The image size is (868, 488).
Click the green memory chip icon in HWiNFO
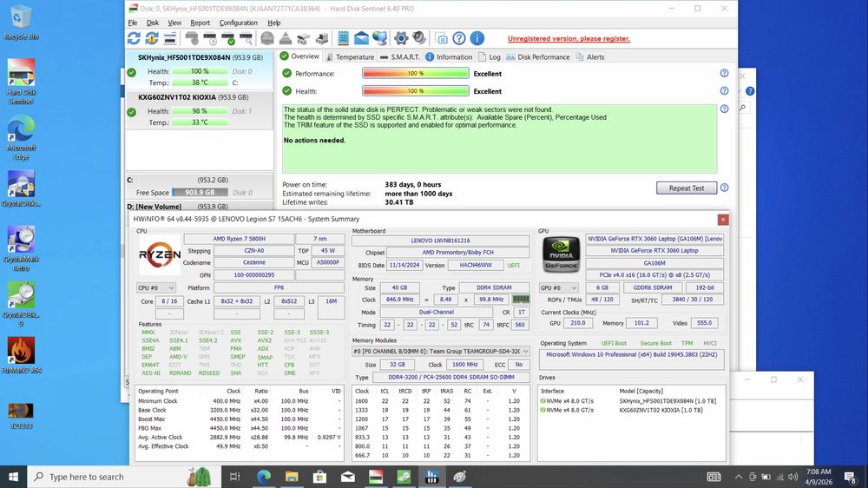click(521, 299)
